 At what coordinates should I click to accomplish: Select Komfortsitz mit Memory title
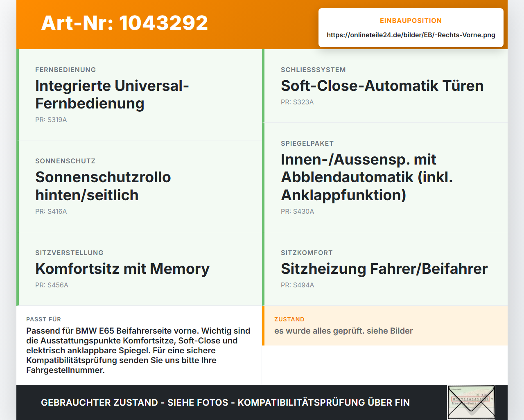pyautogui.click(x=122, y=269)
